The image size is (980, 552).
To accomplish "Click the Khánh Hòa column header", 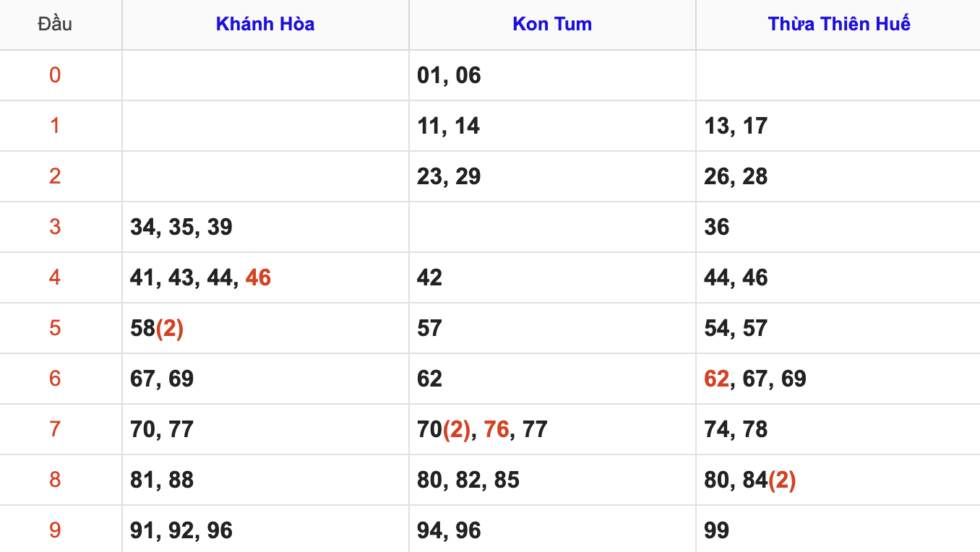I will point(265,24).
